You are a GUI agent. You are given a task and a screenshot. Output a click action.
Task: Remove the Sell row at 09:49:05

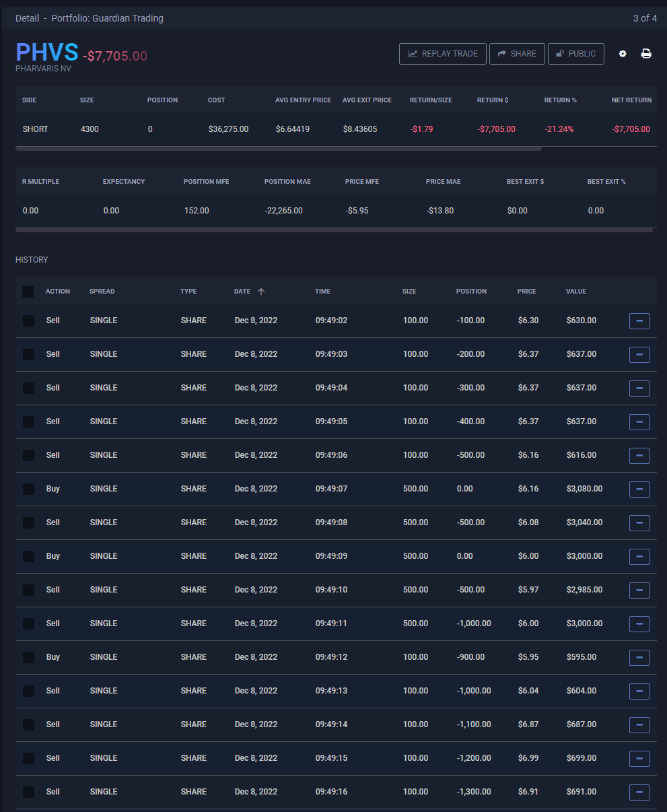click(639, 422)
